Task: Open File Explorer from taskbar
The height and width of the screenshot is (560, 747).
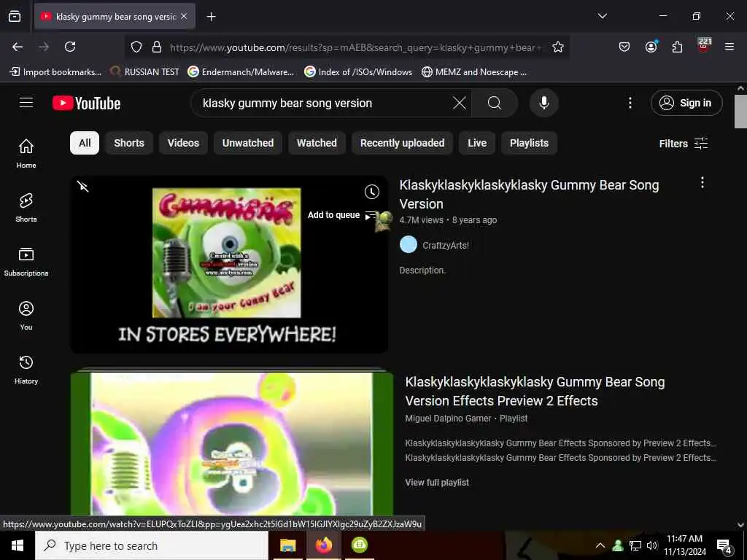Action: (x=287, y=545)
